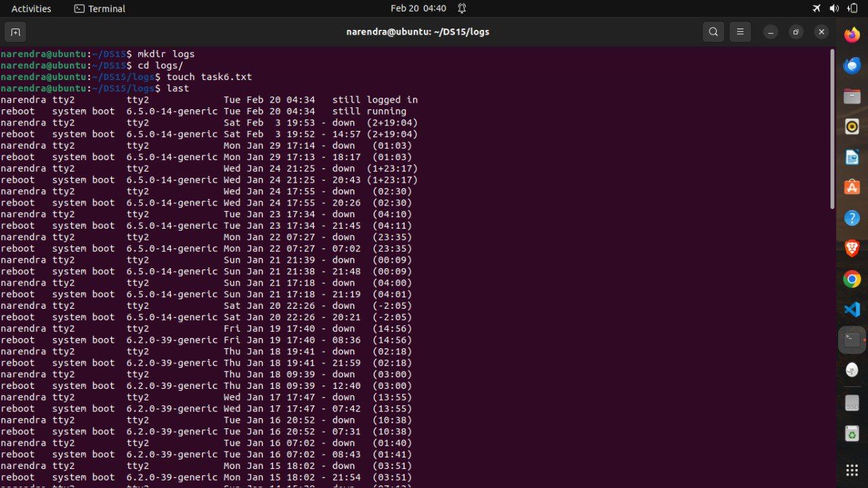Open Ubuntu Software store
Screen dimensions: 868x488
pos(852,187)
